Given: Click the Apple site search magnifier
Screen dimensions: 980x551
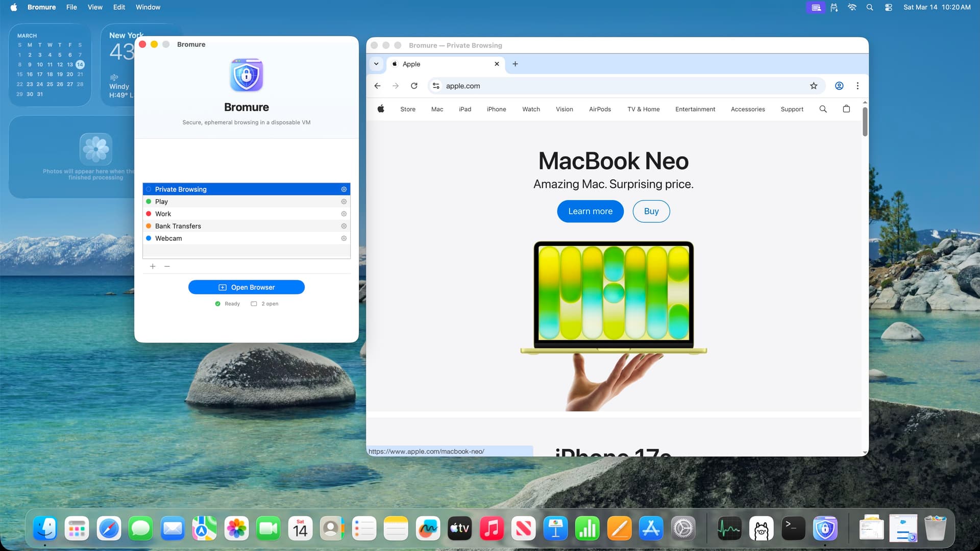Looking at the screenshot, I should (823, 109).
